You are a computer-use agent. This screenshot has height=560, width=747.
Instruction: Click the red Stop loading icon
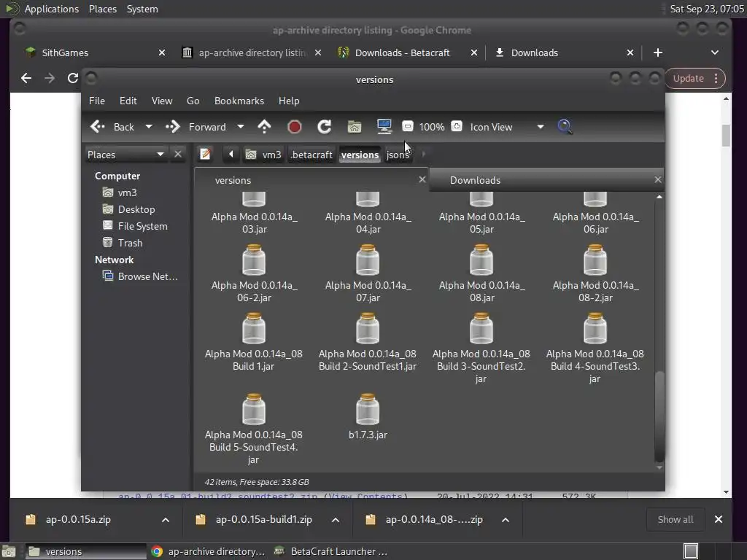295,127
